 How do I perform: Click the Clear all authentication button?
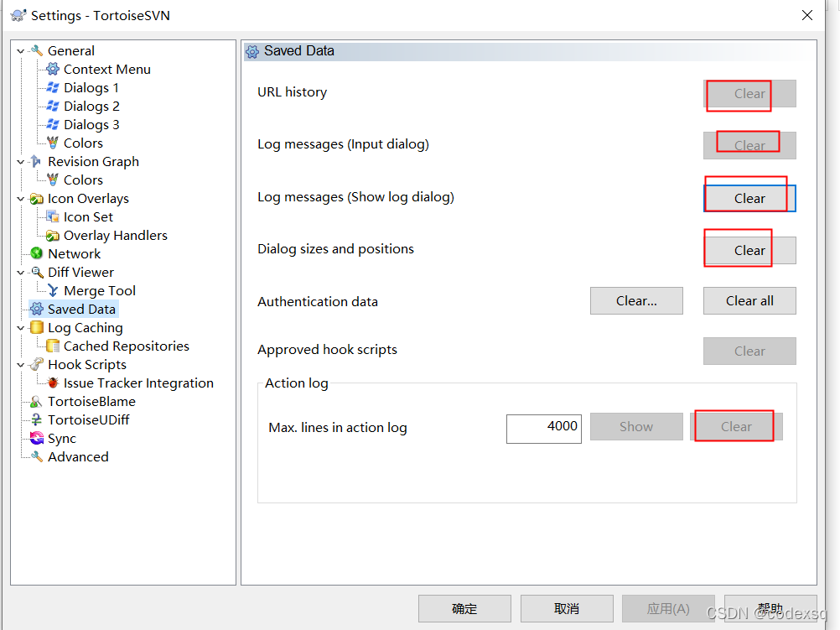pyautogui.click(x=749, y=301)
